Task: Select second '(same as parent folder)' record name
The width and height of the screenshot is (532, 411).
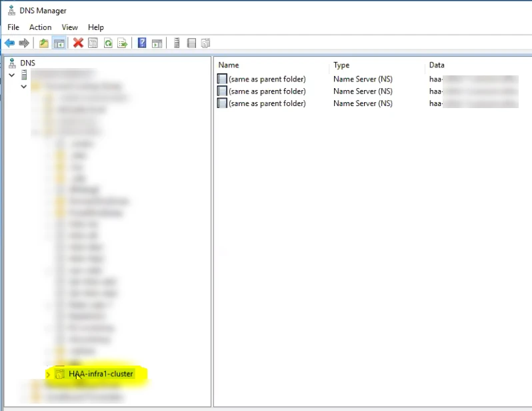Action: tap(267, 91)
